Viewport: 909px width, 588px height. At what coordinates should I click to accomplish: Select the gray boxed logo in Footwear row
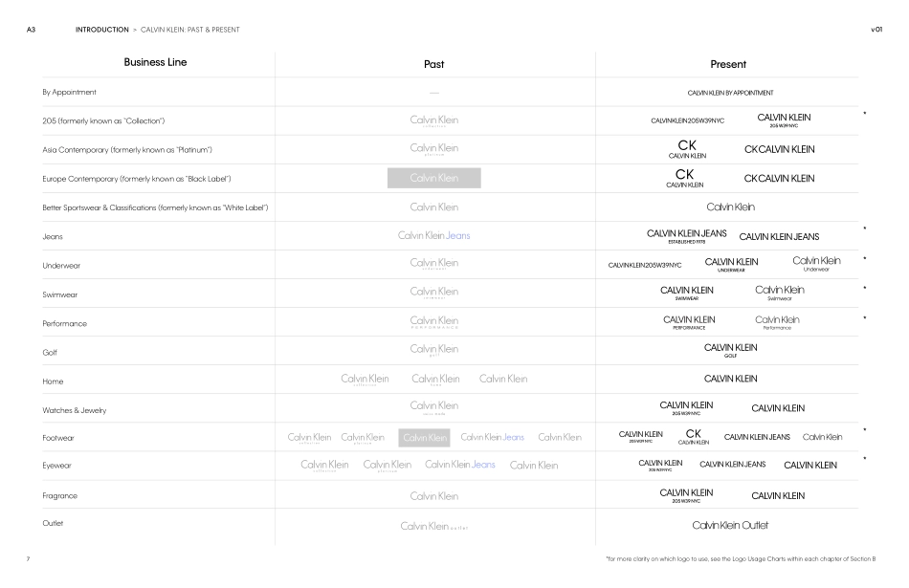click(x=424, y=438)
